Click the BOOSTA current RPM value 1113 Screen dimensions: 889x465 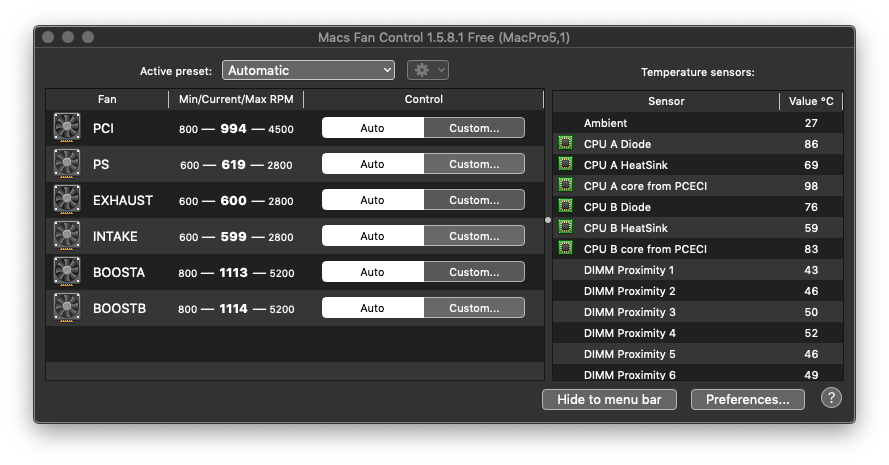point(234,273)
